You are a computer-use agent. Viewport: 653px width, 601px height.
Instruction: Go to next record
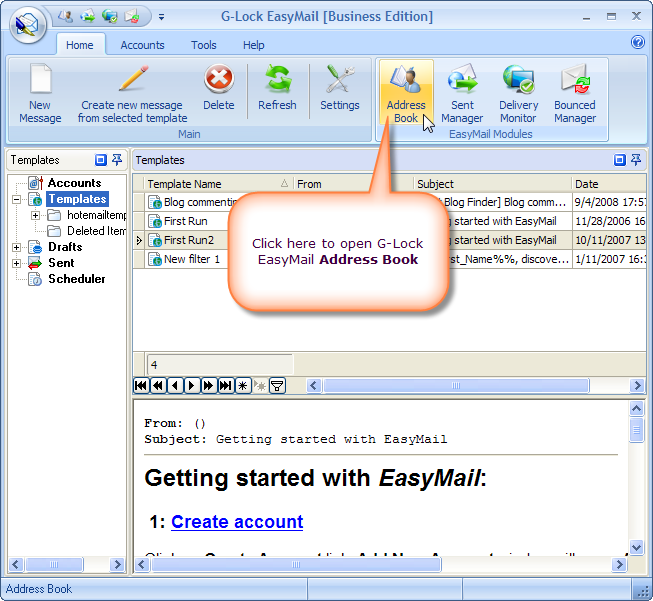[x=192, y=386]
